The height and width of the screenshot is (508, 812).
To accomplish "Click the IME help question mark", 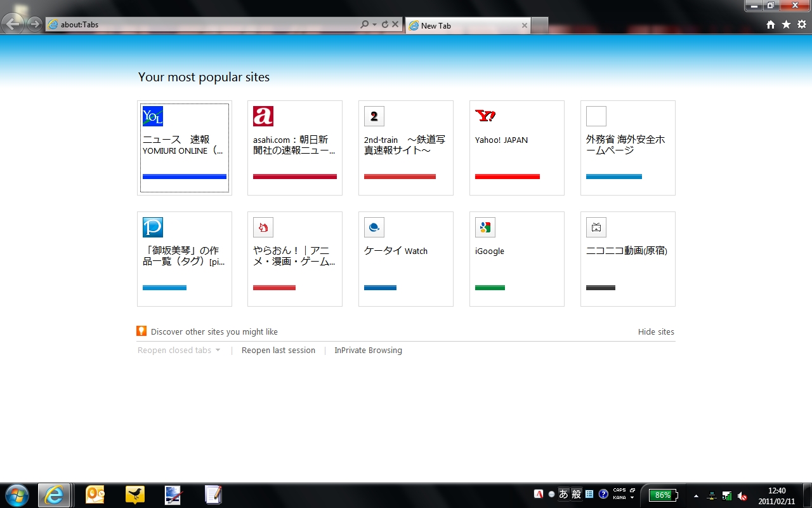I will point(603,495).
